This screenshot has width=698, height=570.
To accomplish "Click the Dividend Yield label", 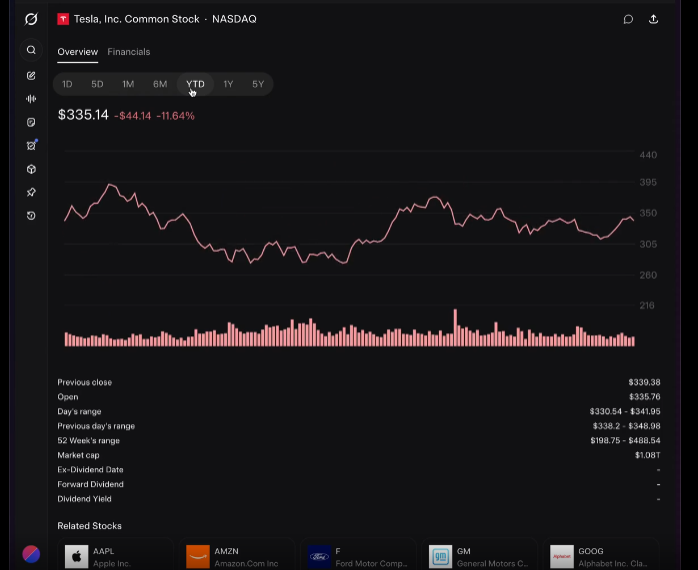I will 85,499.
